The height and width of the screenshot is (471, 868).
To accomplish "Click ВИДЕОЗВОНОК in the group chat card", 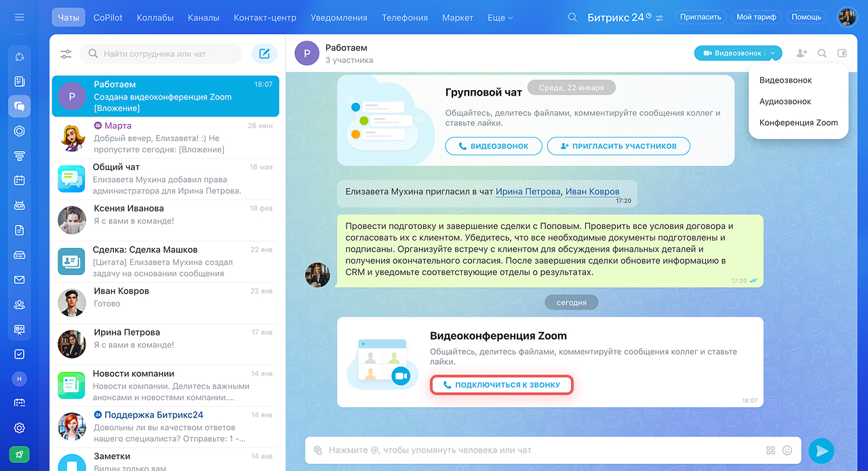I will coord(494,146).
